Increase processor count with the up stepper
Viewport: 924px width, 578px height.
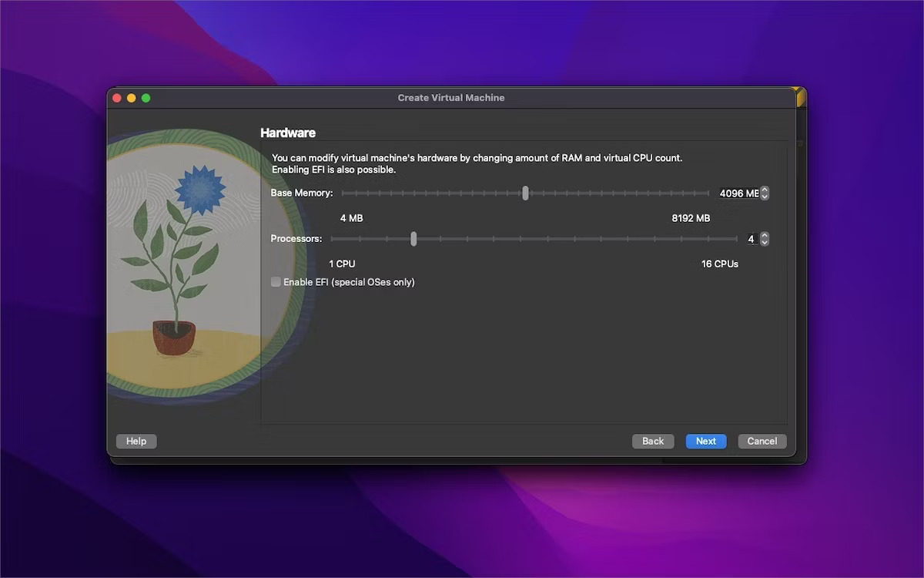(x=763, y=235)
